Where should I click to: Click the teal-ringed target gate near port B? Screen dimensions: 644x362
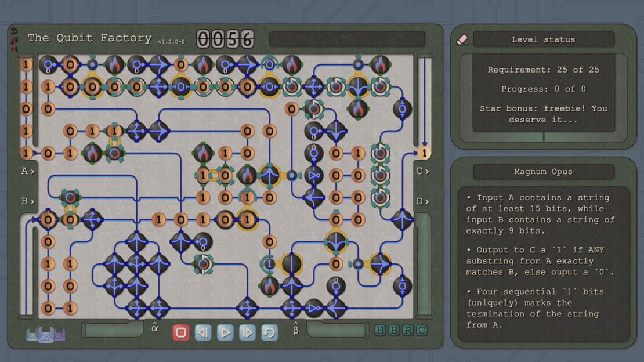[70, 197]
